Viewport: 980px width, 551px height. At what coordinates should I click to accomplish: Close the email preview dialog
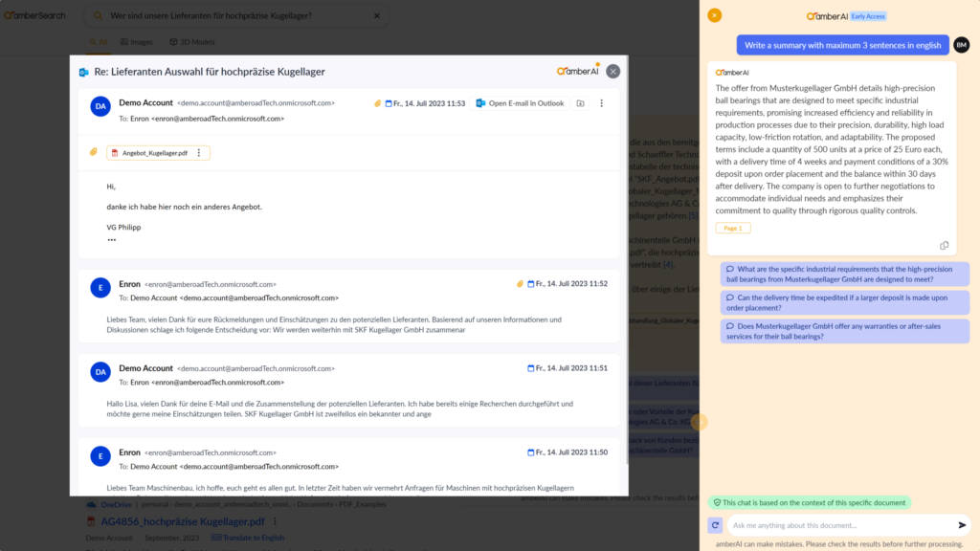(612, 72)
